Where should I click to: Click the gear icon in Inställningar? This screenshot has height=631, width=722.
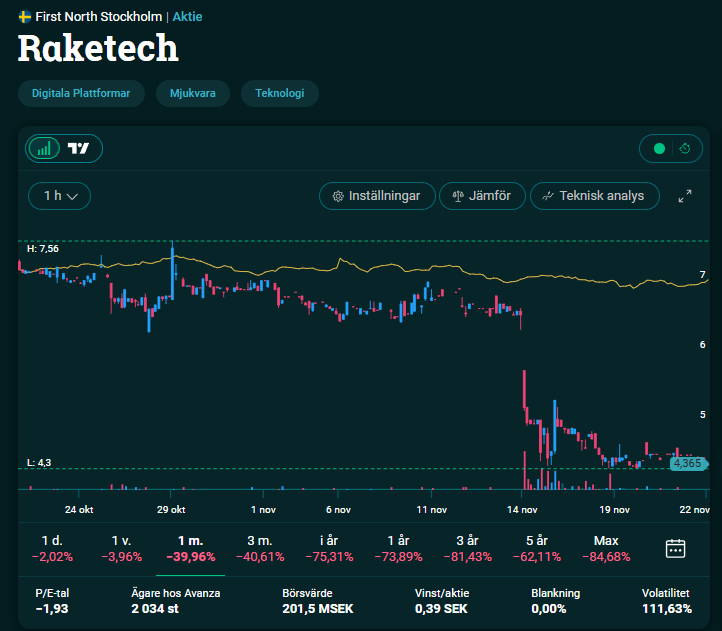click(x=338, y=196)
